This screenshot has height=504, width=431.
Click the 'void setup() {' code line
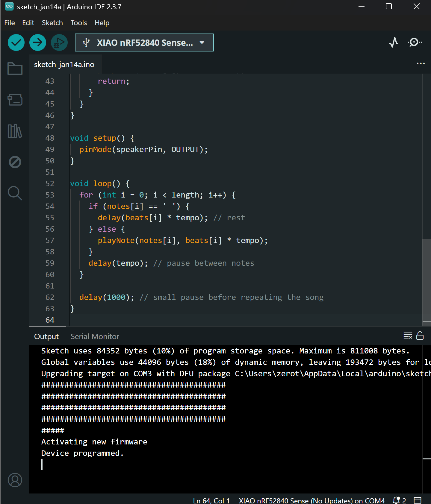coord(102,138)
